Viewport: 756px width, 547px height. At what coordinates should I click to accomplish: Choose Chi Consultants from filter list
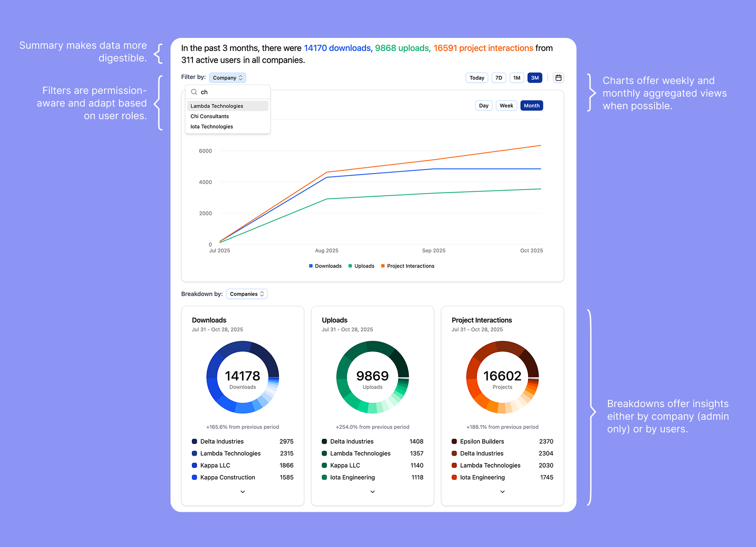click(x=210, y=116)
